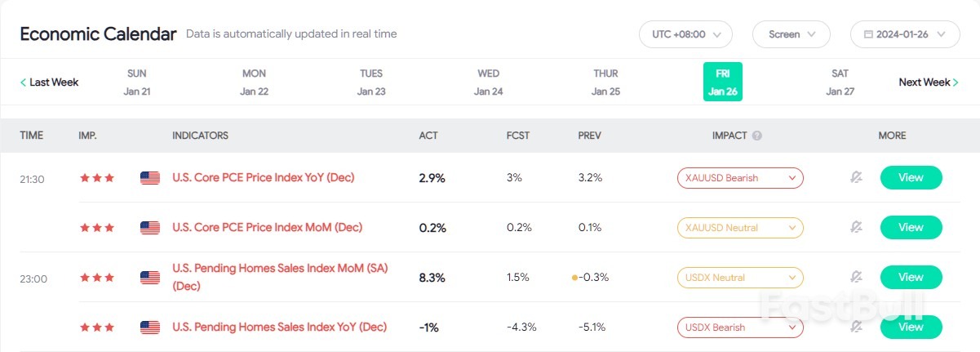The image size is (980, 352).
Task: Click three-star importance of Core PCE MoM
Action: pyautogui.click(x=96, y=228)
